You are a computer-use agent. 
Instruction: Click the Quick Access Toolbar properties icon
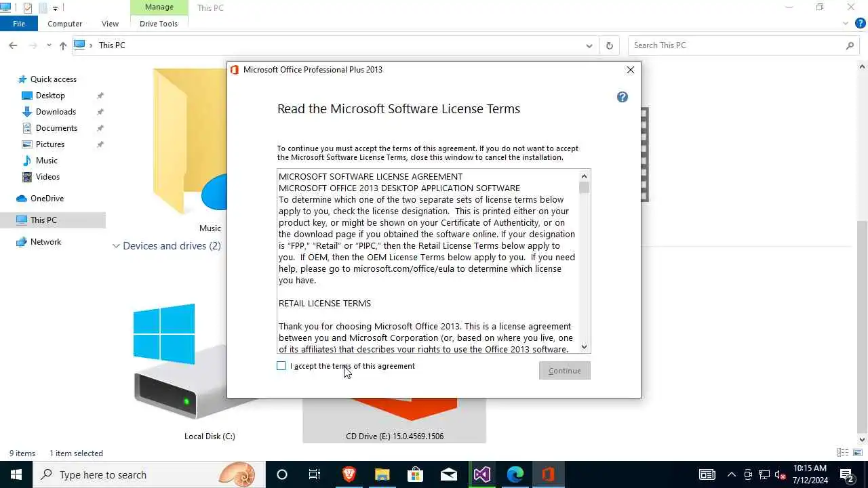click(28, 8)
